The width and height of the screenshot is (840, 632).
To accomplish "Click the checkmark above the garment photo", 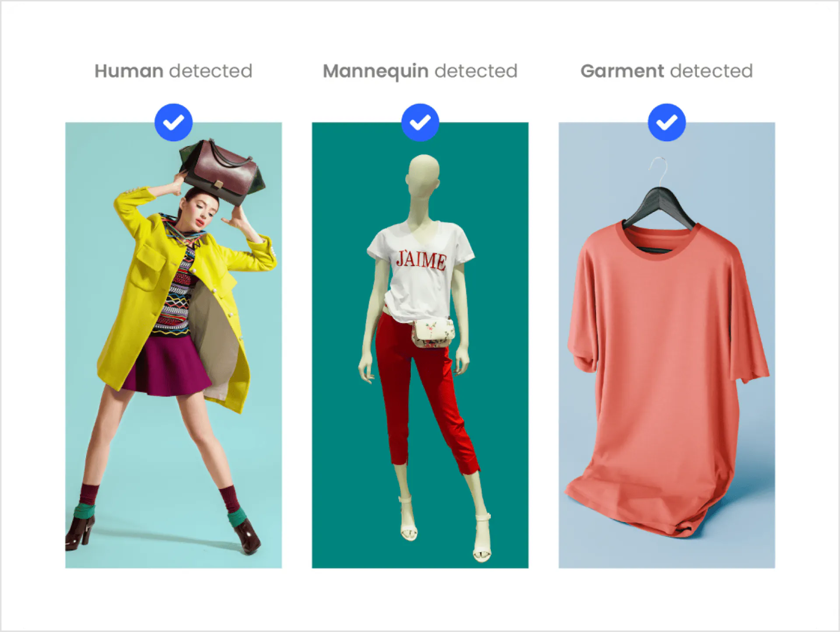I will click(x=666, y=122).
